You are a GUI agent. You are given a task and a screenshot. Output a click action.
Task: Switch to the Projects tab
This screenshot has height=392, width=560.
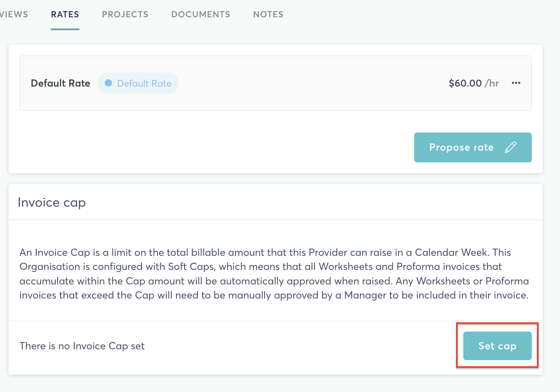pos(125,15)
